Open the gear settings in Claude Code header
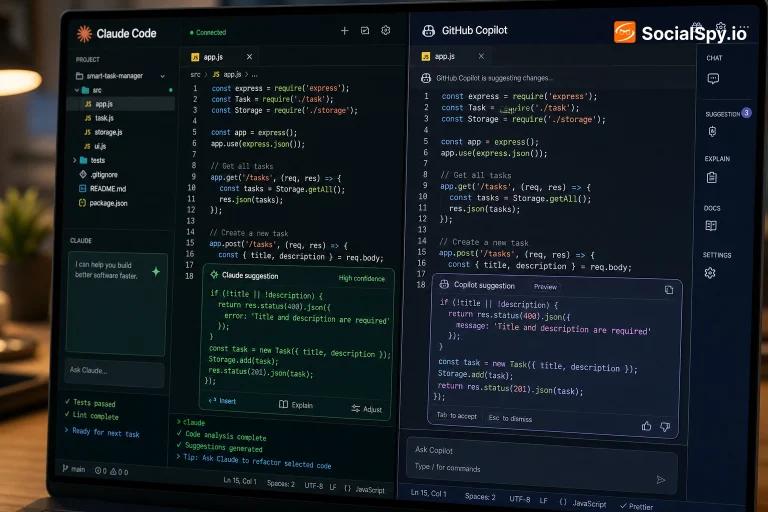Screen dimensions: 768x512 (x=386, y=30)
